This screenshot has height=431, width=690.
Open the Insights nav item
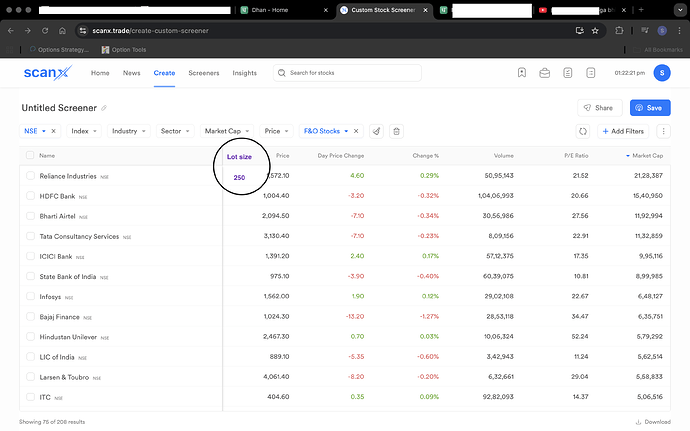tap(245, 73)
